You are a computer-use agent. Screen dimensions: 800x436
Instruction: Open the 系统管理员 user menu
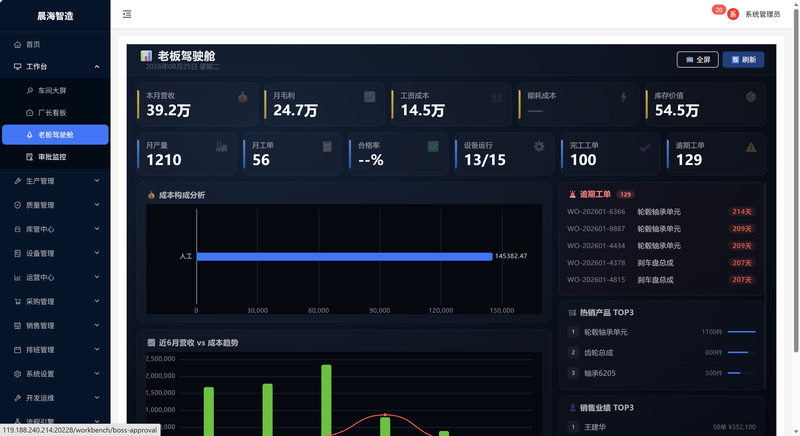pos(762,14)
